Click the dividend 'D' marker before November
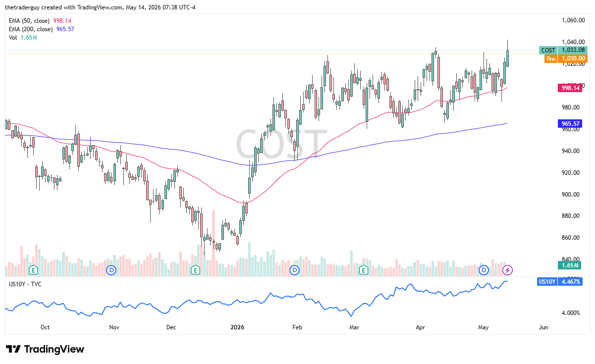Image resolution: width=595 pixels, height=364 pixels. coord(111,270)
